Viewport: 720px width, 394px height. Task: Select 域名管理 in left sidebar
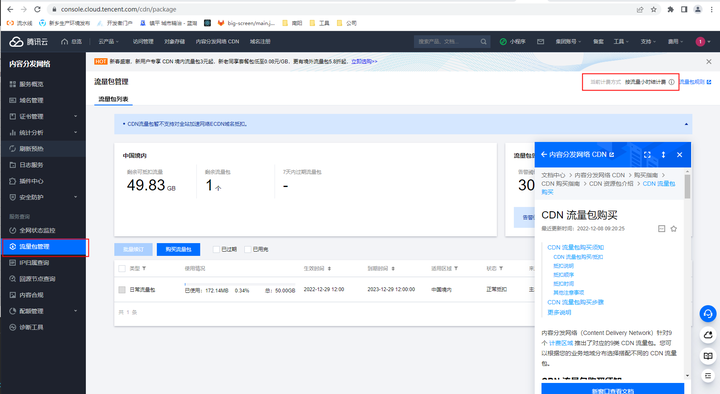(x=44, y=101)
